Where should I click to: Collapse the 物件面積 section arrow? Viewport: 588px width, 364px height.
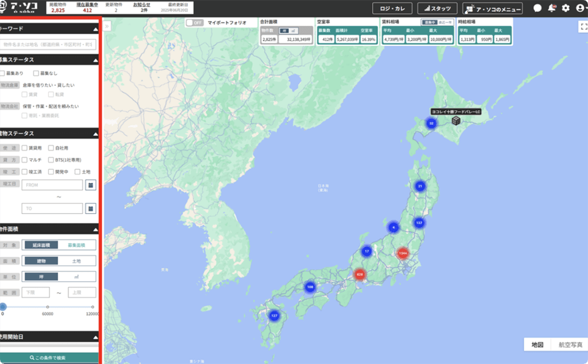point(95,229)
